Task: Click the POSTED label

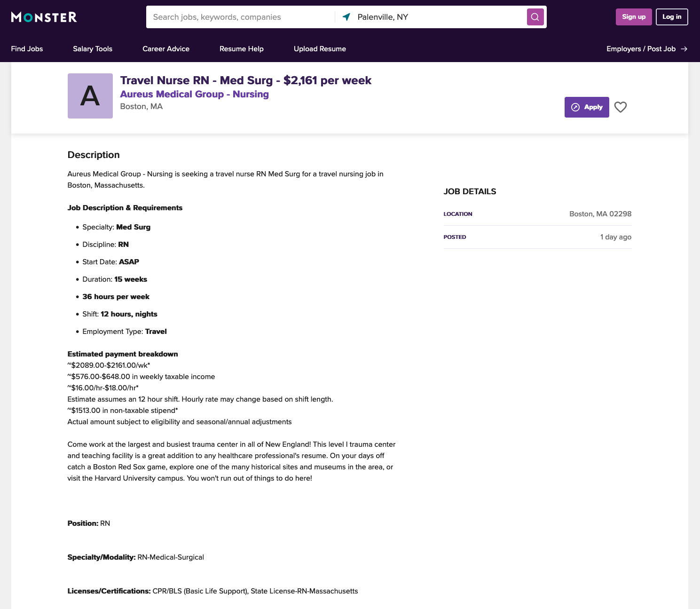Action: coord(455,237)
